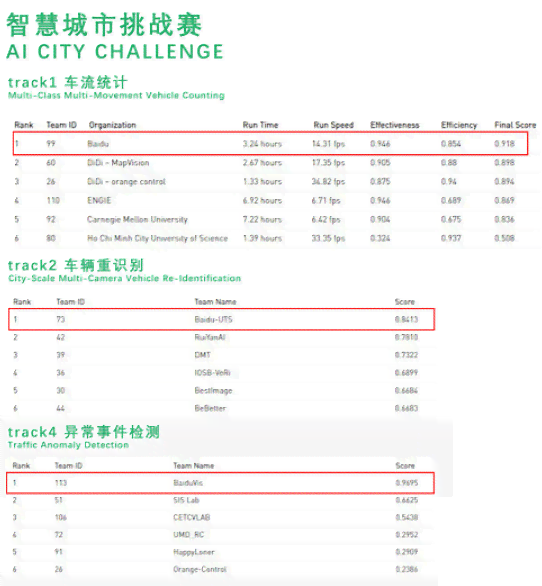The image size is (542, 586).
Task: Click the BestImage team entry
Action: 213,391
